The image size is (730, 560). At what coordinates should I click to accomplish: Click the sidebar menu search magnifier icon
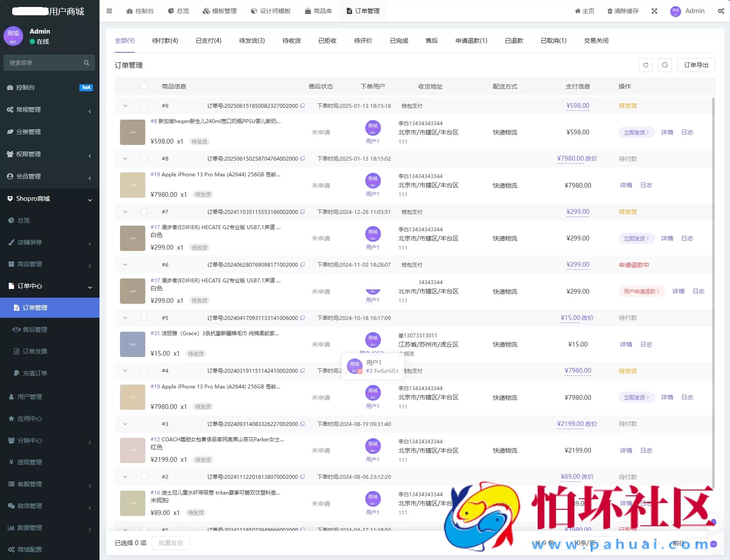pos(86,62)
